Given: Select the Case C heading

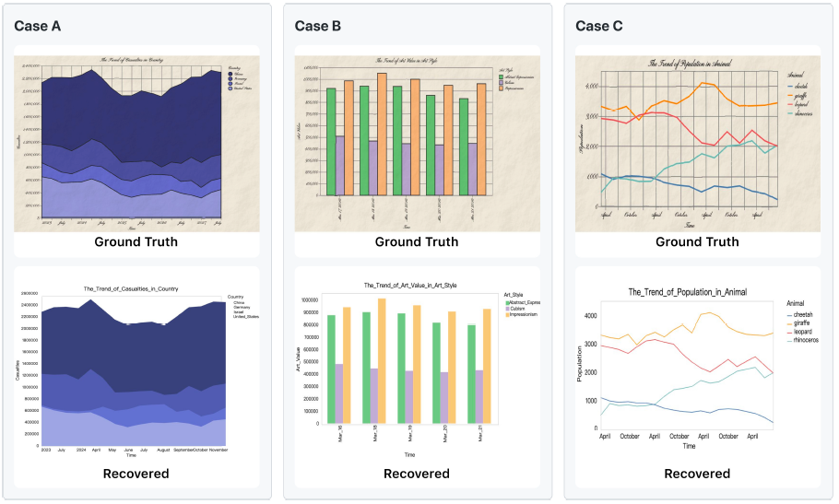Looking at the screenshot, I should [x=598, y=26].
